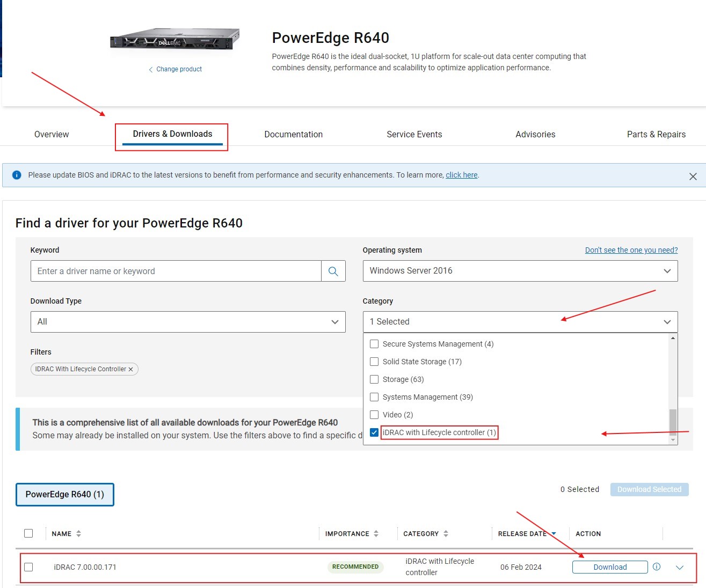Click the info icon beside the Download button

656,567
